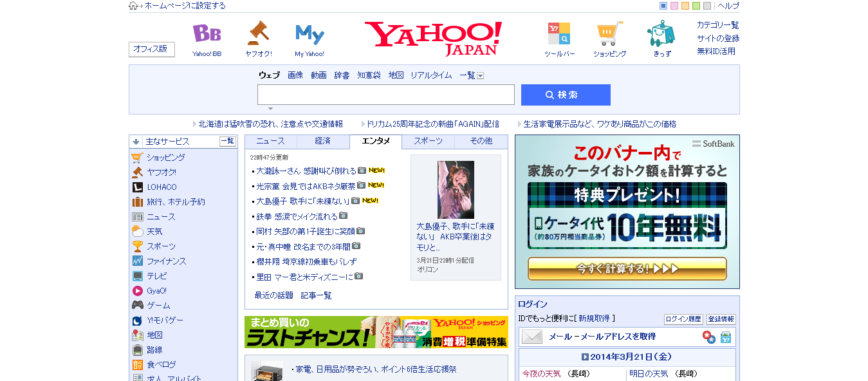The height and width of the screenshot is (381, 868).
Task: Open the きっず icon
Action: [661, 33]
